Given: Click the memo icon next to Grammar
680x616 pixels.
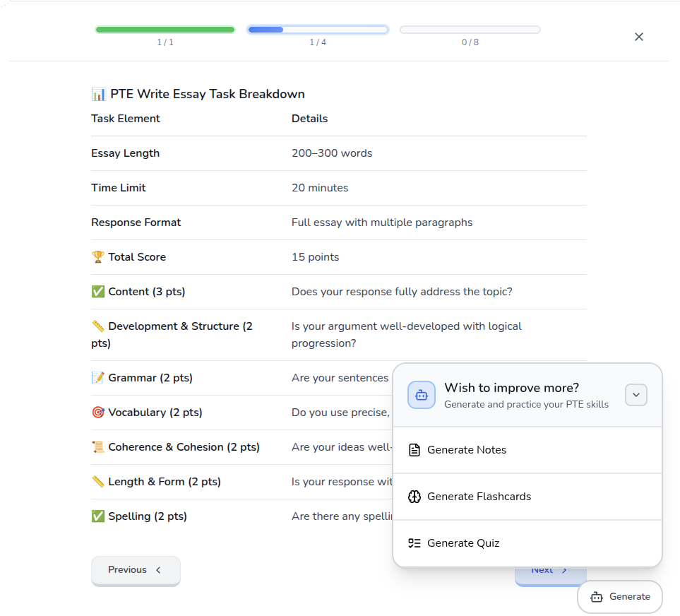Looking at the screenshot, I should click(98, 378).
